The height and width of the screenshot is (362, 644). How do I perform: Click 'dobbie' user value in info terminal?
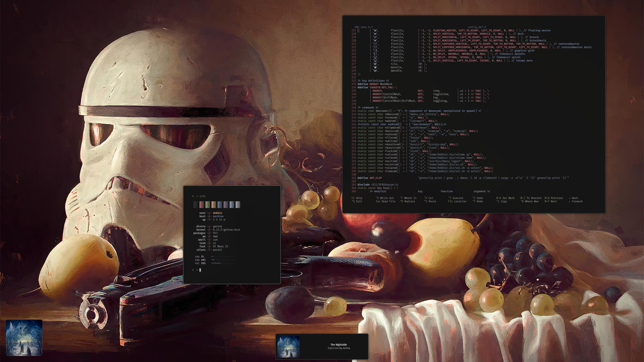point(217,213)
